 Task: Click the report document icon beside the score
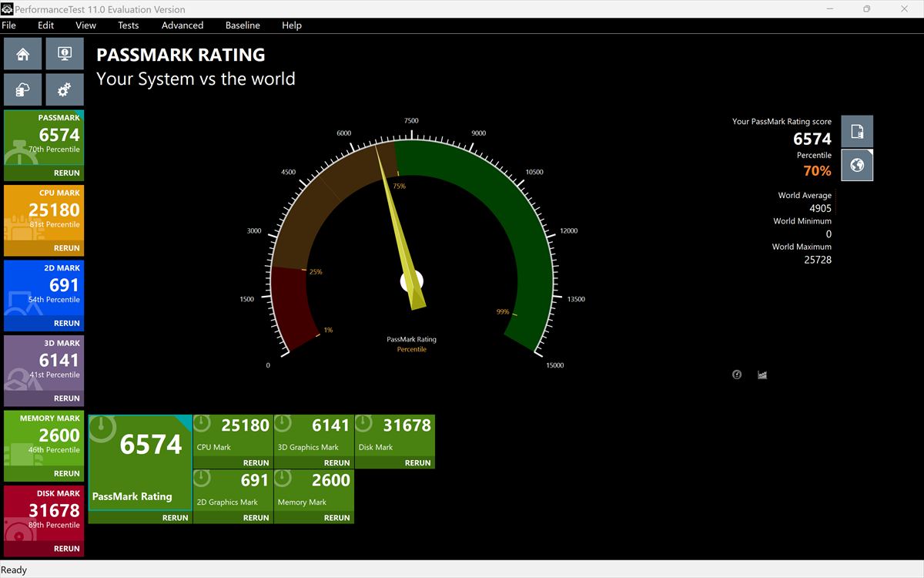857,132
